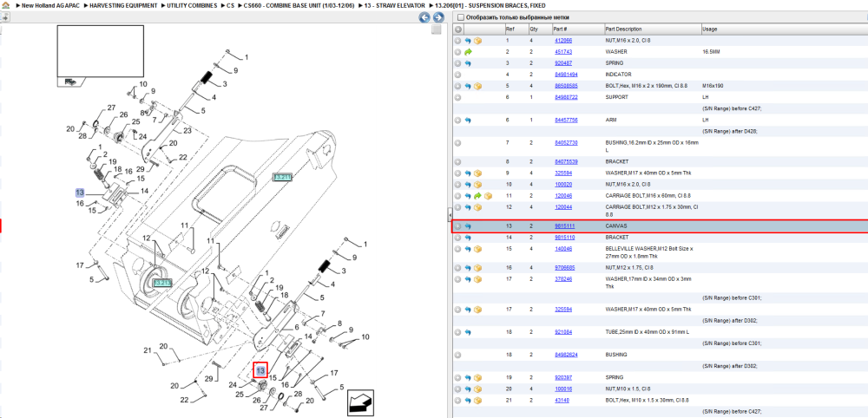The height and width of the screenshot is (418, 868).
Task: Go to previous diagram with left arrow
Action: coord(424,17)
